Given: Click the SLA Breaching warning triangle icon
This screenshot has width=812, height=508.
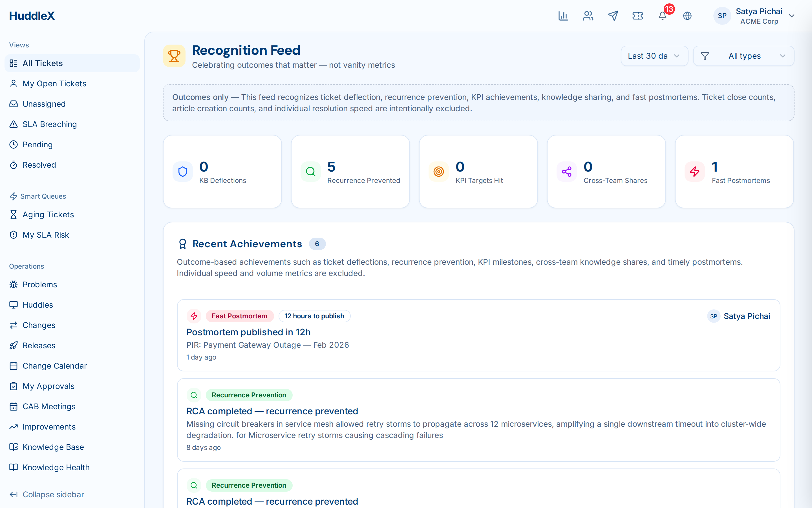Looking at the screenshot, I should [14, 124].
